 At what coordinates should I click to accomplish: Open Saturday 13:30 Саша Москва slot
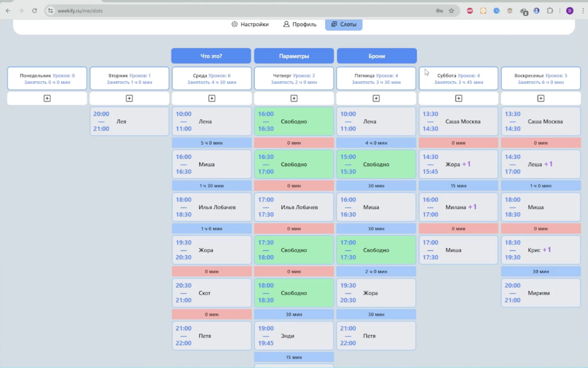(458, 121)
